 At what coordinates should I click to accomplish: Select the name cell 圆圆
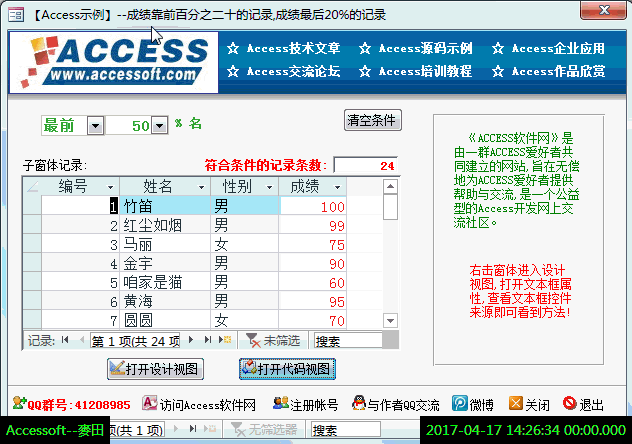pos(165,320)
